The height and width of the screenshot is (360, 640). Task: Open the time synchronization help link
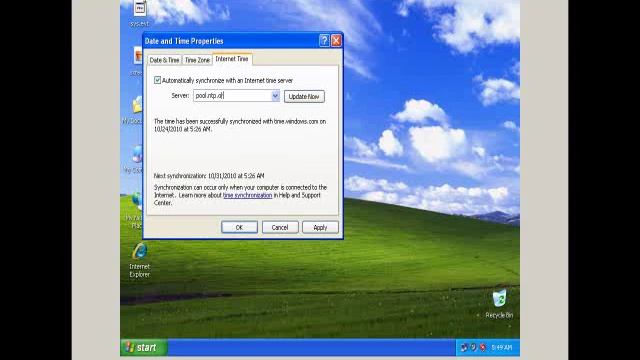[x=248, y=195]
